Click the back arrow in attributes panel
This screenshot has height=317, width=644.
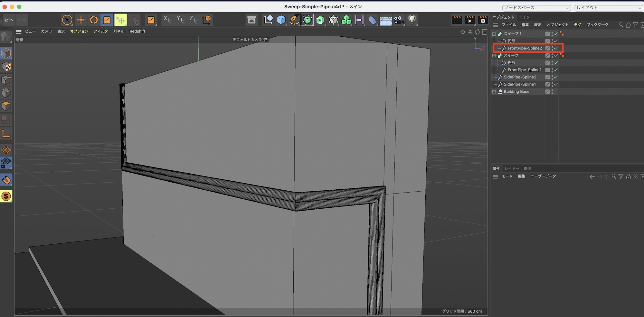(x=592, y=177)
